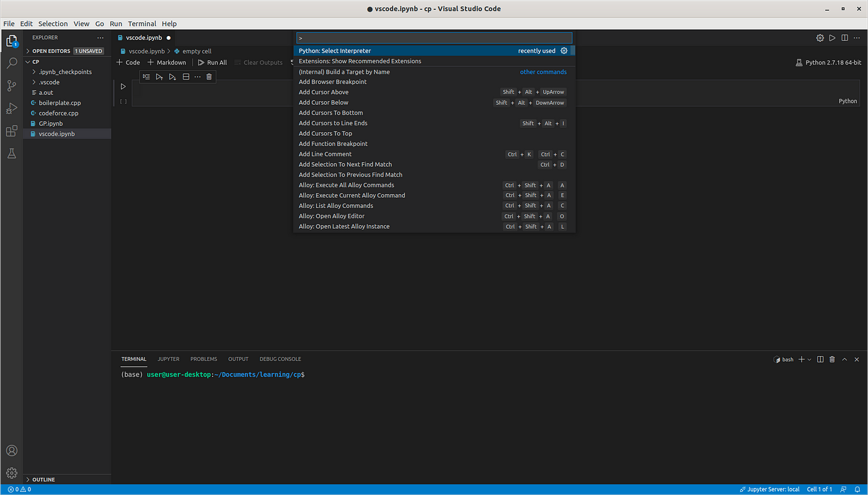Open the Search view icon
This screenshot has width=868, height=495.
(x=12, y=63)
